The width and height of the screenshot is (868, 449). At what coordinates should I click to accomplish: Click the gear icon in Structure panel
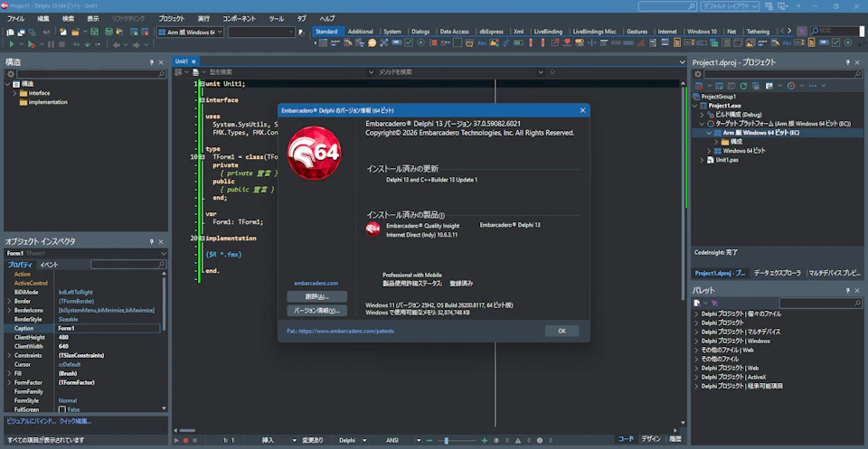[10, 73]
